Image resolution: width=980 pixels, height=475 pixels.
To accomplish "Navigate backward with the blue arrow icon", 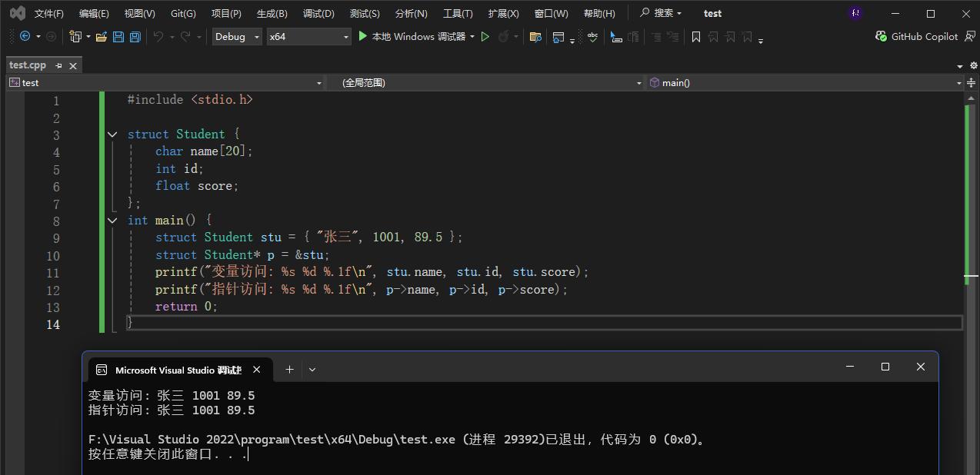I will point(25,36).
